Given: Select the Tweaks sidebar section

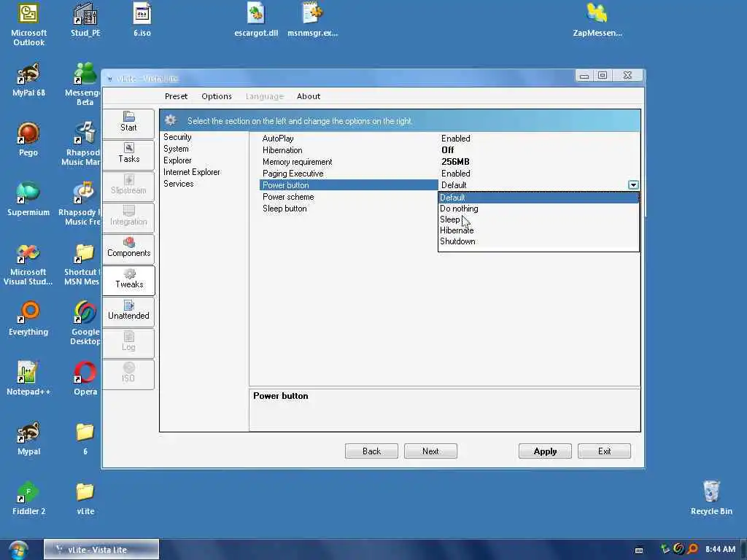Looking at the screenshot, I should [x=128, y=279].
